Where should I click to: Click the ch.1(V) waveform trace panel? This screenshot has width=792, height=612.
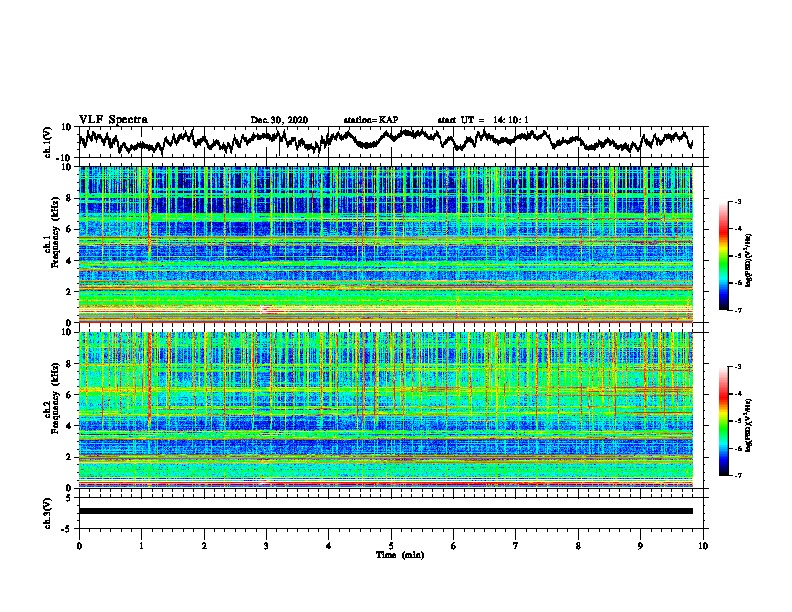(393, 142)
